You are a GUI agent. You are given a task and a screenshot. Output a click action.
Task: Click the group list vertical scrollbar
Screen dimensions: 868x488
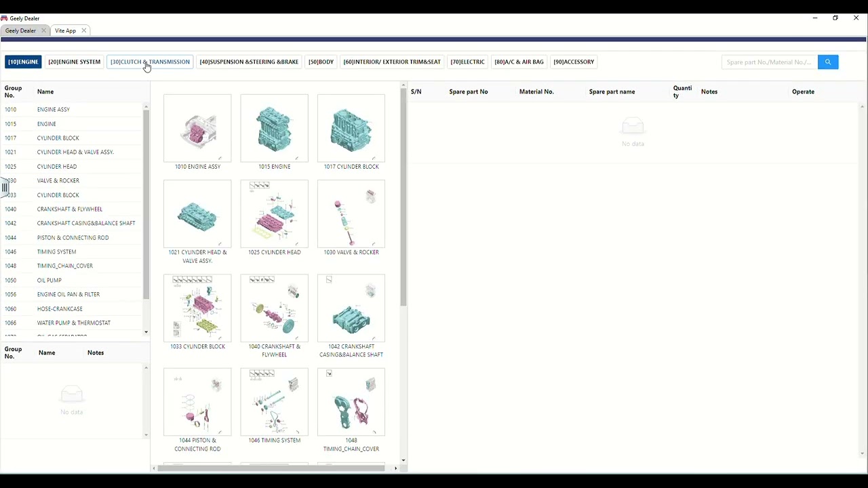146,204
